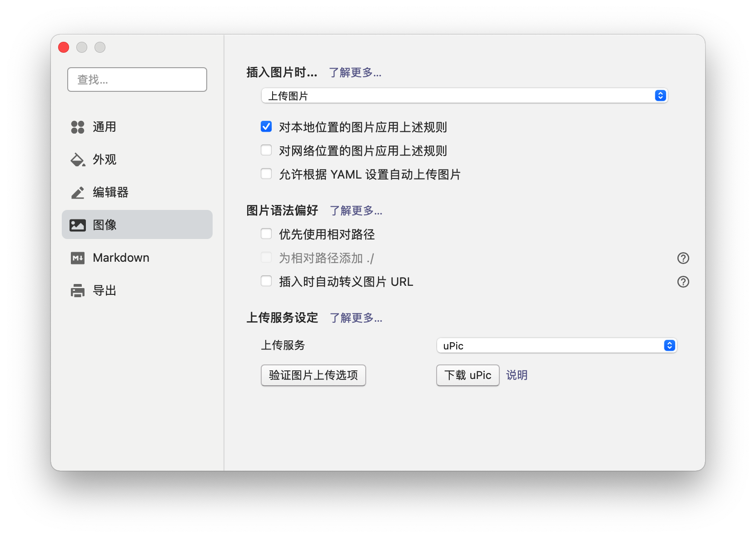Screen dimensions: 756x538
Task: Select the 通用 settings icon in sidebar
Action: point(77,127)
